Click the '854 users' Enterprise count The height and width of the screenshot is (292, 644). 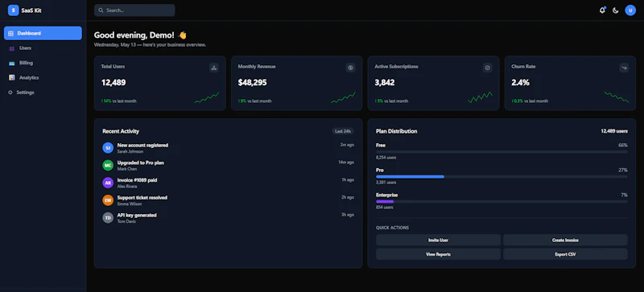[x=385, y=208]
